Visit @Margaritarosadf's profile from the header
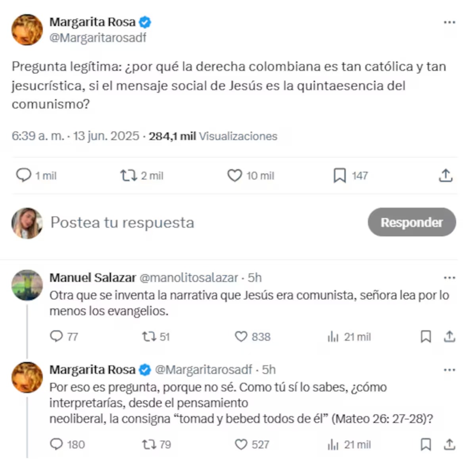 [98, 38]
